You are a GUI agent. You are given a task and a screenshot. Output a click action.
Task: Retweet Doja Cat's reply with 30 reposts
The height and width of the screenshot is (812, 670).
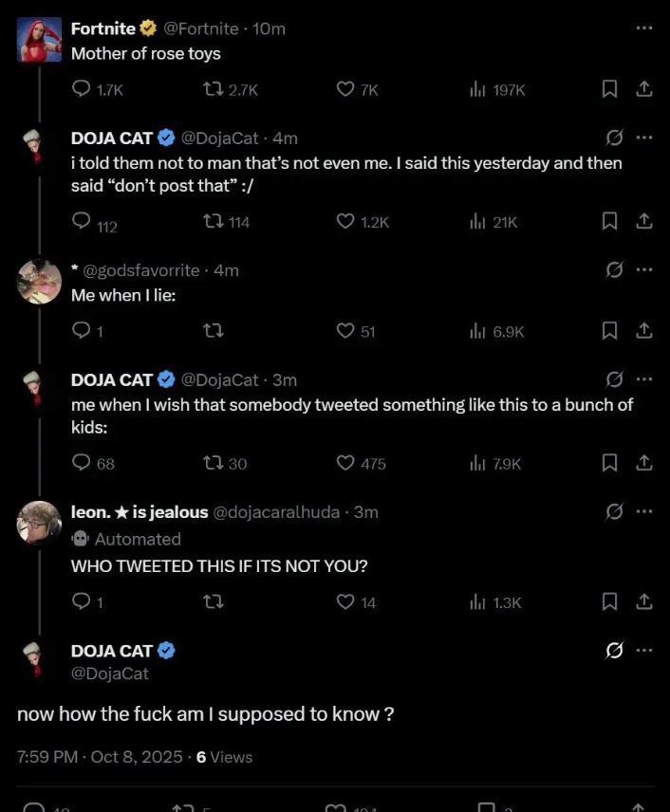[x=214, y=463]
